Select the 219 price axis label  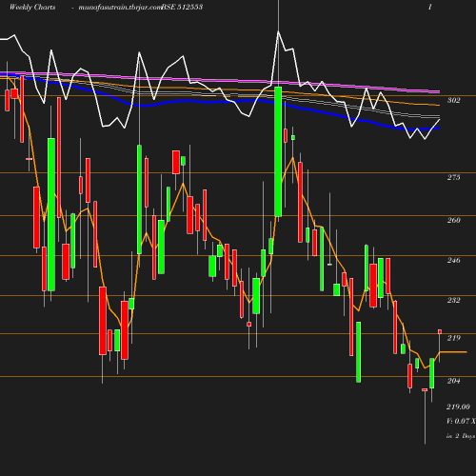453,338
